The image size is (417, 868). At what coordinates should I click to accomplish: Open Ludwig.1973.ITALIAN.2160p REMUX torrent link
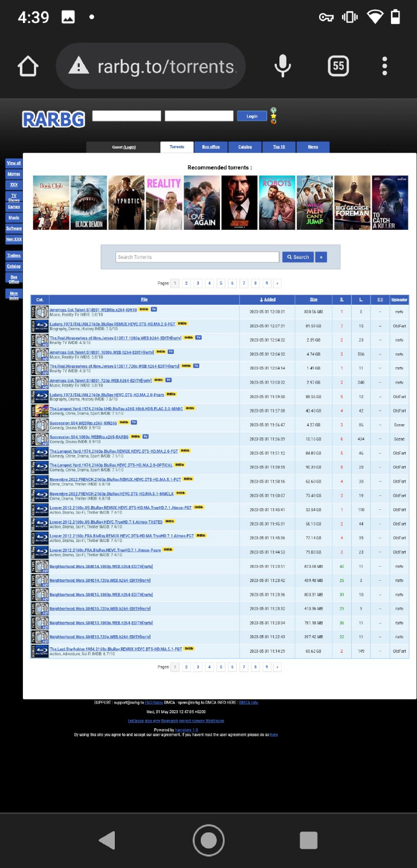click(112, 324)
